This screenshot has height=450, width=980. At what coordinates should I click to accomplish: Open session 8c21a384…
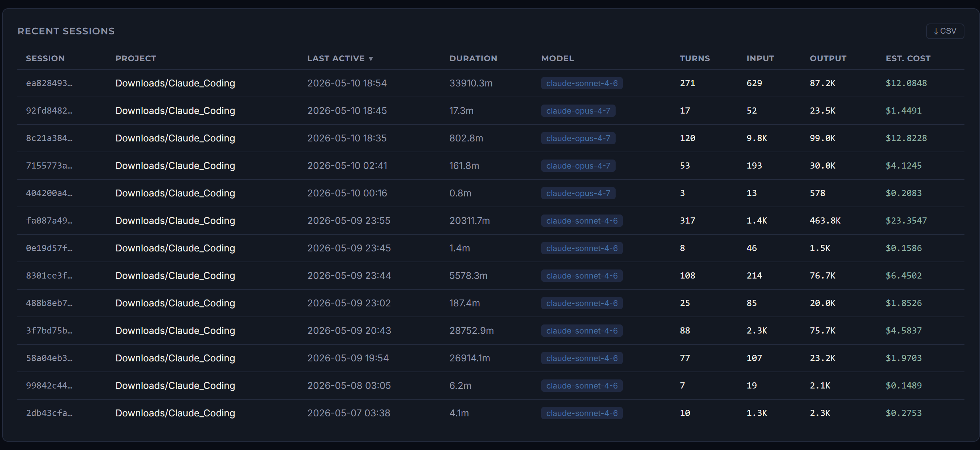[x=49, y=138]
